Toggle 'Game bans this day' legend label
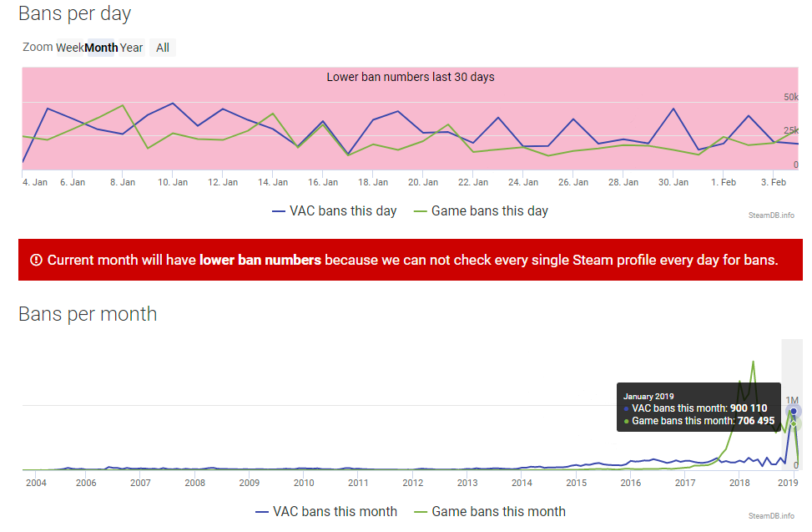812x532 pixels. (489, 210)
